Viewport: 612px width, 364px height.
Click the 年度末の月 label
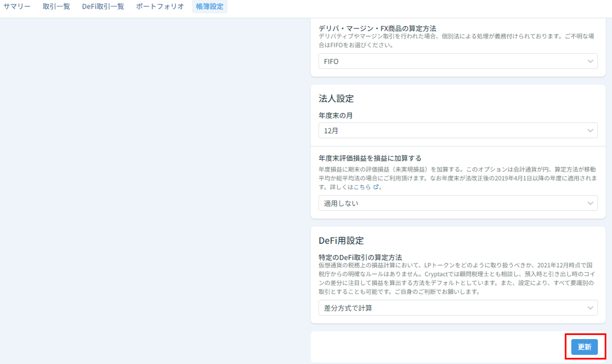click(336, 115)
